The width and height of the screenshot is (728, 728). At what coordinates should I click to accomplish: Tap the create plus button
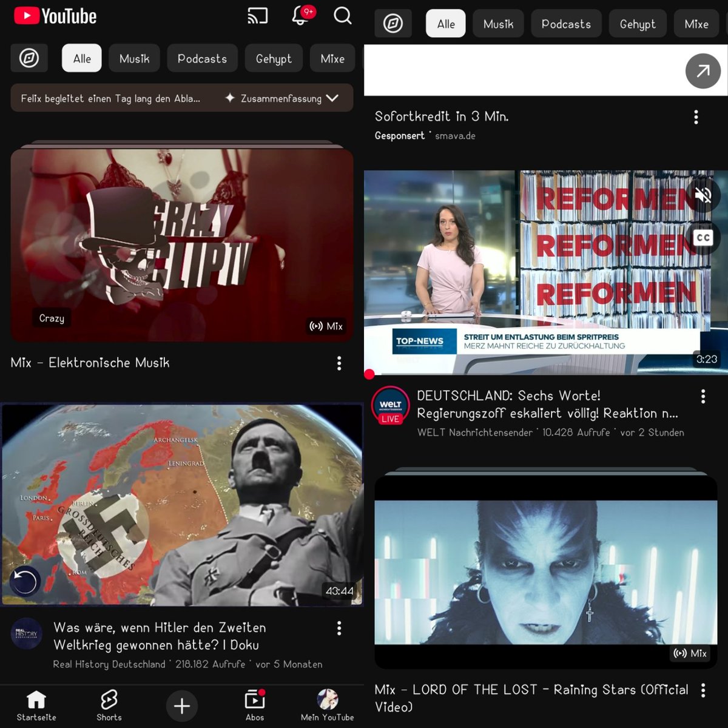tap(182, 706)
